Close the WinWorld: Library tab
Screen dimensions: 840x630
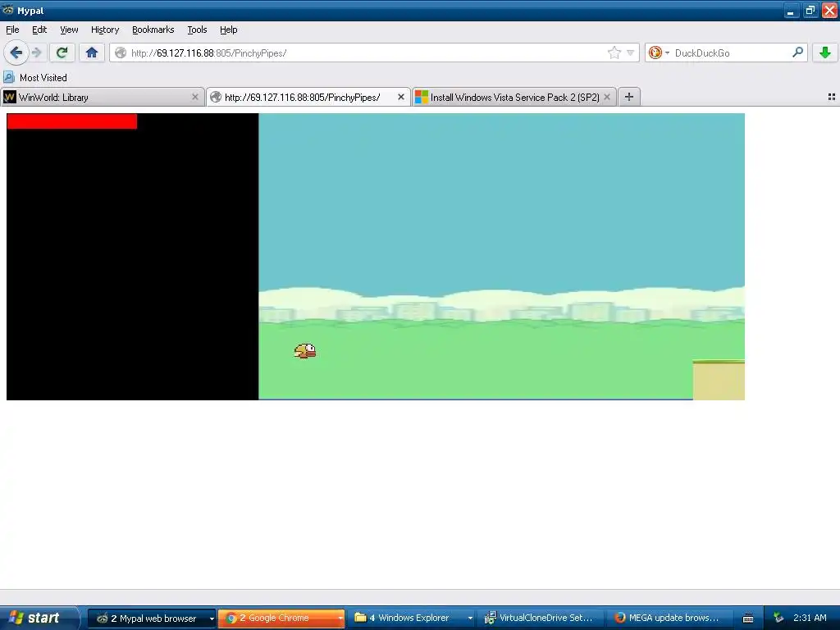tap(195, 97)
